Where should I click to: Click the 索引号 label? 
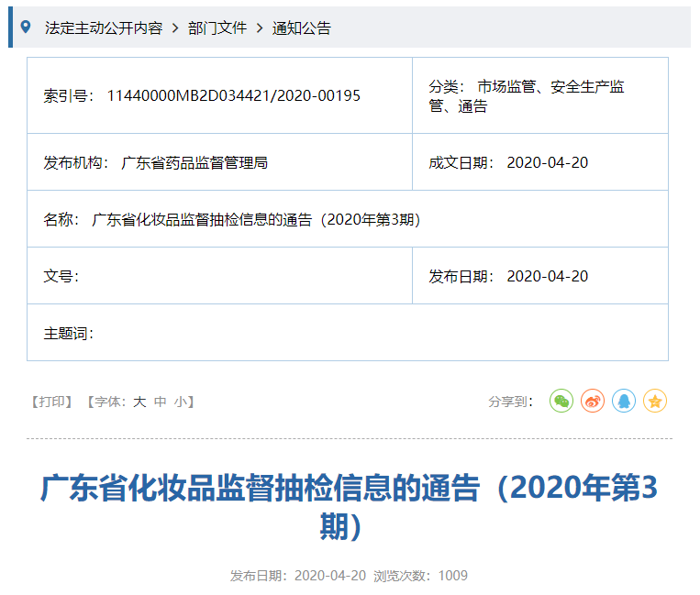tap(68, 96)
